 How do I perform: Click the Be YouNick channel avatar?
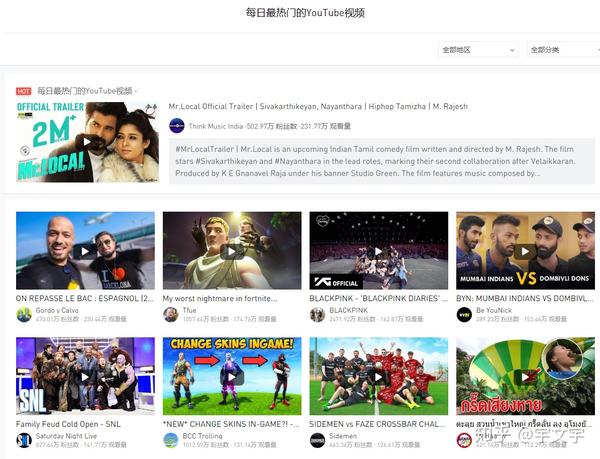464,314
